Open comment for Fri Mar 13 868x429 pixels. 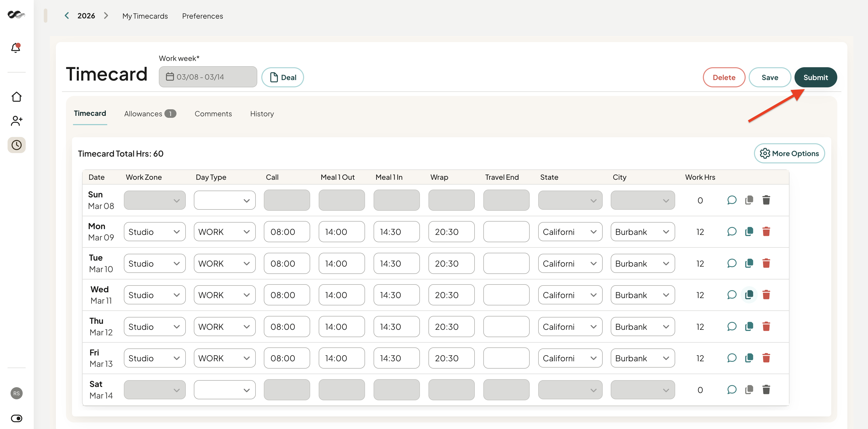732,358
